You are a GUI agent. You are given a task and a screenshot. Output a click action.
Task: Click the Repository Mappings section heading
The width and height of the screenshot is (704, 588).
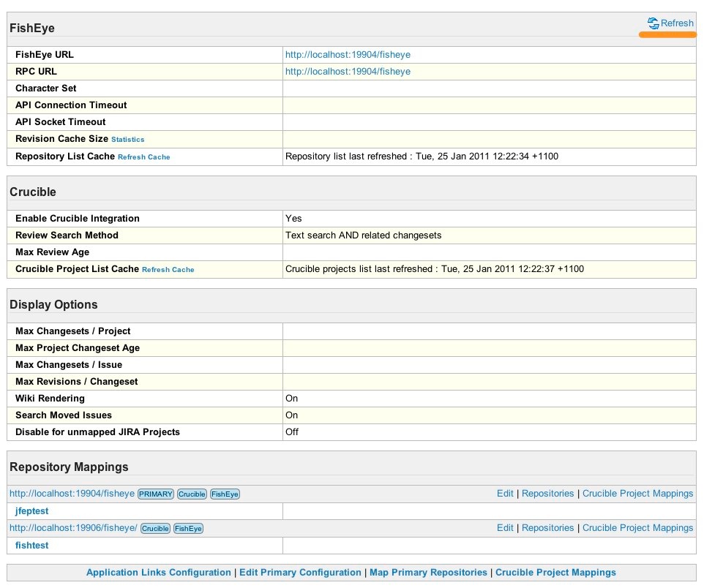click(69, 467)
